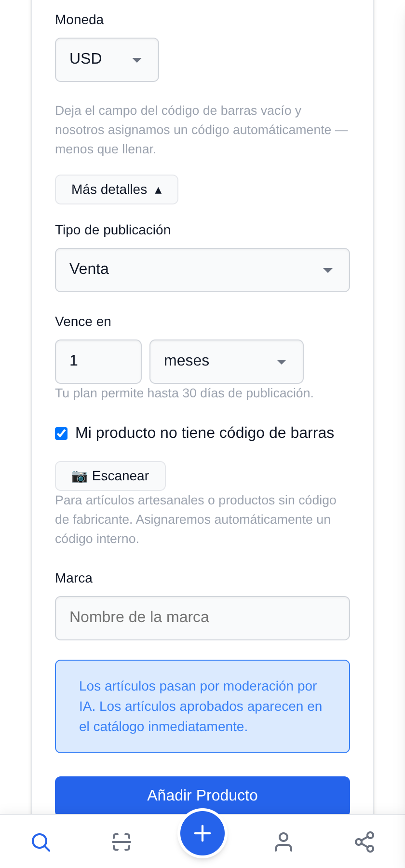This screenshot has width=405, height=868.
Task: Focus the Nombre de la marca field
Action: 202,618
